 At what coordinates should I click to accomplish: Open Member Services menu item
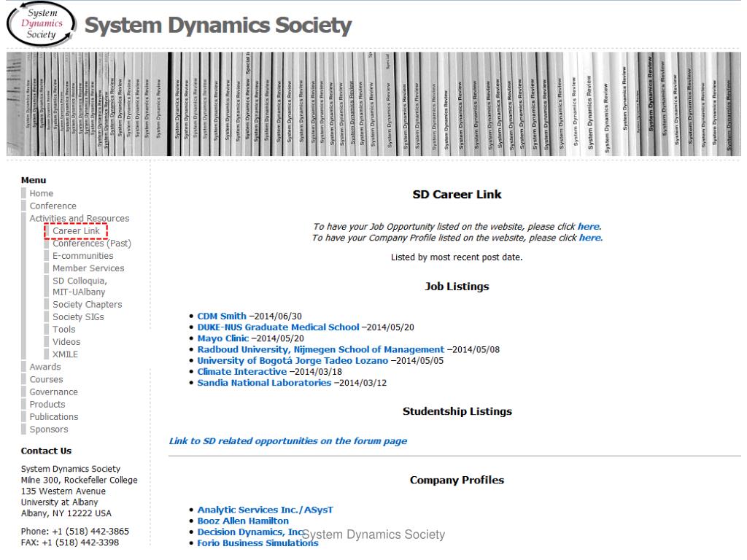(88, 268)
